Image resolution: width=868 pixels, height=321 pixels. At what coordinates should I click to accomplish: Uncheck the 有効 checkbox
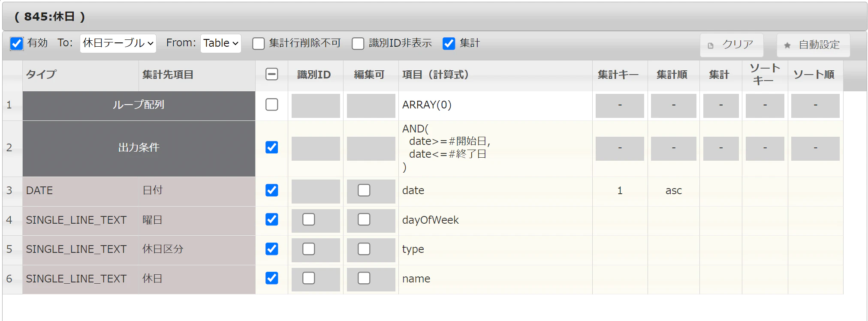coord(16,43)
